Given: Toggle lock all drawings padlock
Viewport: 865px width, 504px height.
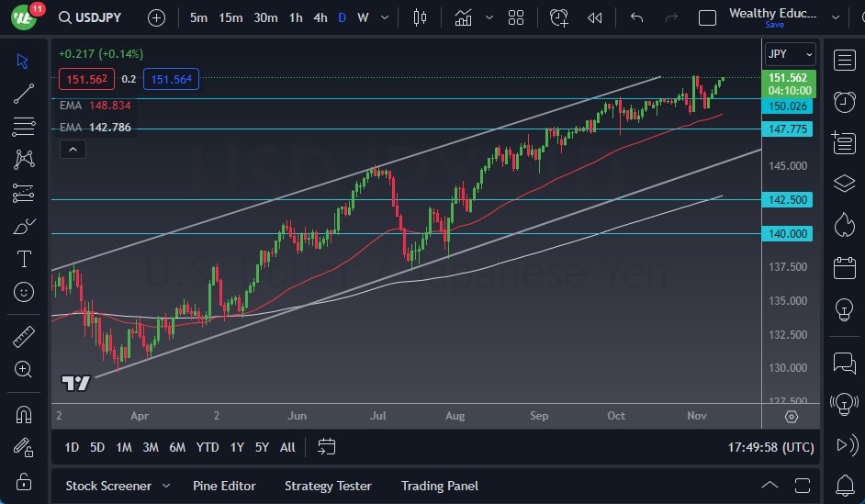Looking at the screenshot, I should (x=24, y=481).
